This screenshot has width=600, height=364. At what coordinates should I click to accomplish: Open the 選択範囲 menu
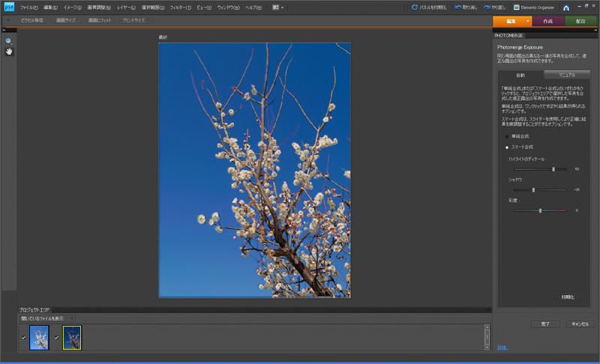tap(153, 7)
